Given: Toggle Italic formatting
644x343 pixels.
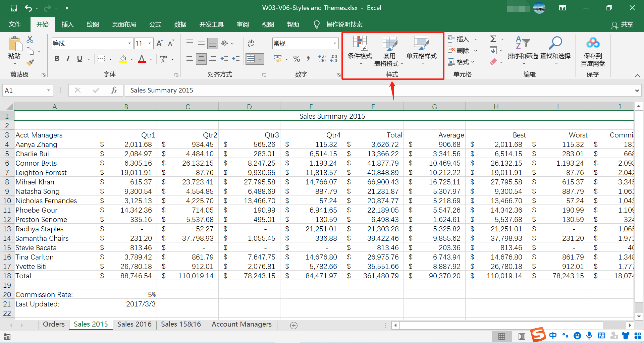Looking at the screenshot, I should pos(68,59).
